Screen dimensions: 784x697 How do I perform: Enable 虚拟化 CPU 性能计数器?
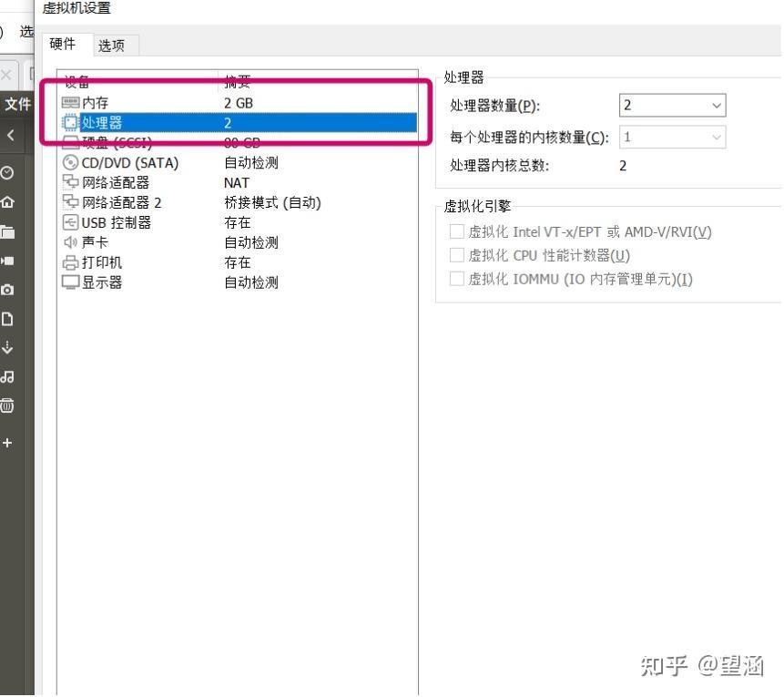(x=457, y=256)
